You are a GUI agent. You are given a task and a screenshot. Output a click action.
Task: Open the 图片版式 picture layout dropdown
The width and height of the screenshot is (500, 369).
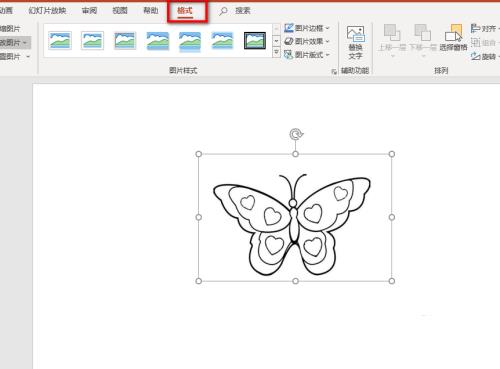click(x=307, y=54)
